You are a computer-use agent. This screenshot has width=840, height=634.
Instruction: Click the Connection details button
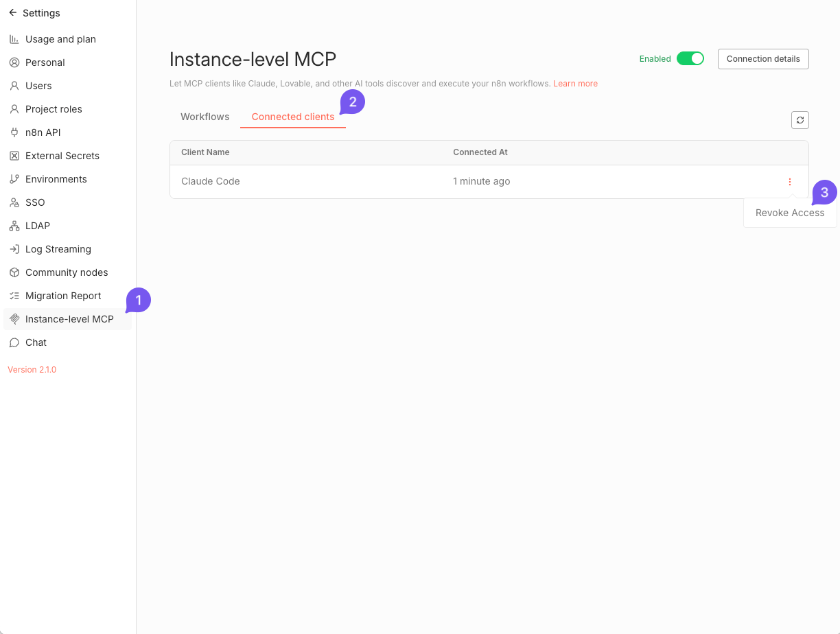click(762, 58)
